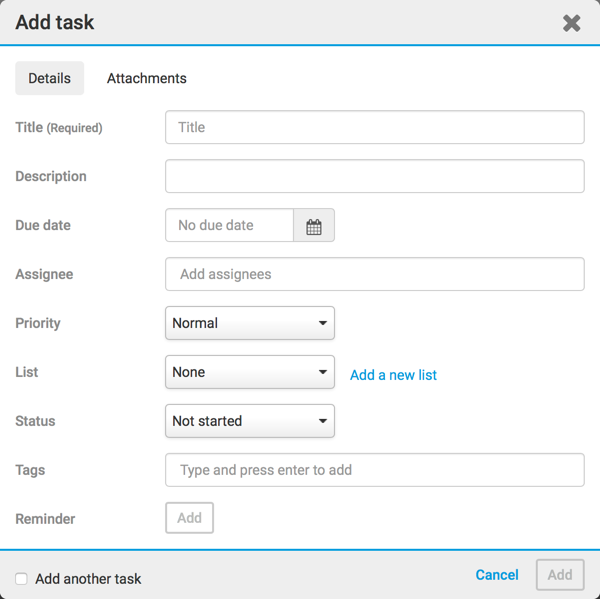Click the Add reminder button
600x599 pixels.
pyautogui.click(x=189, y=518)
